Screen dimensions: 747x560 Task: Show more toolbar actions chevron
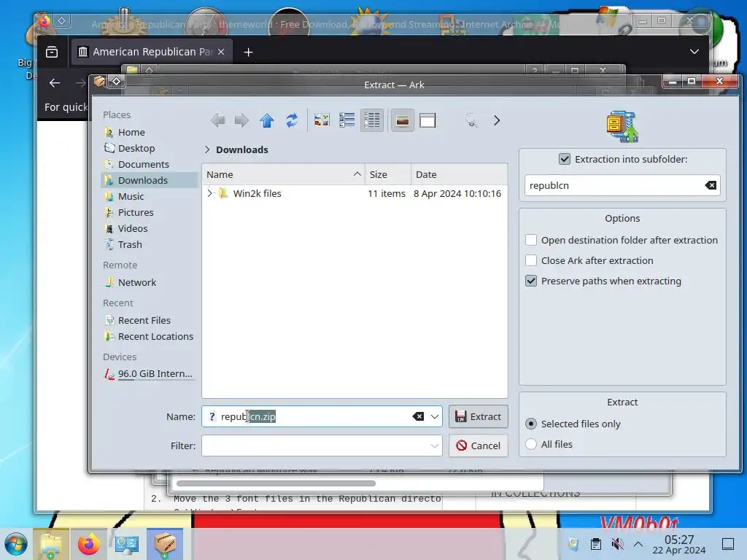496,120
